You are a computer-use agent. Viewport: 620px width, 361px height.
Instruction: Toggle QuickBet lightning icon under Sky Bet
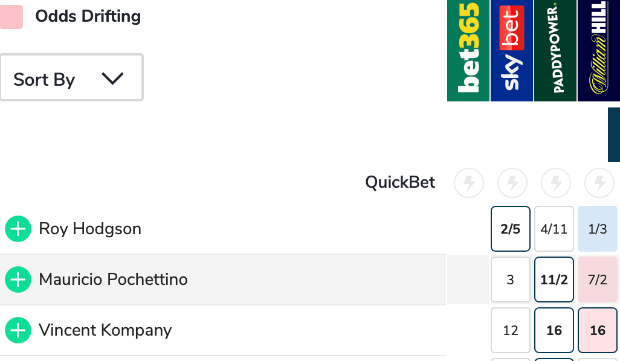coord(512,183)
